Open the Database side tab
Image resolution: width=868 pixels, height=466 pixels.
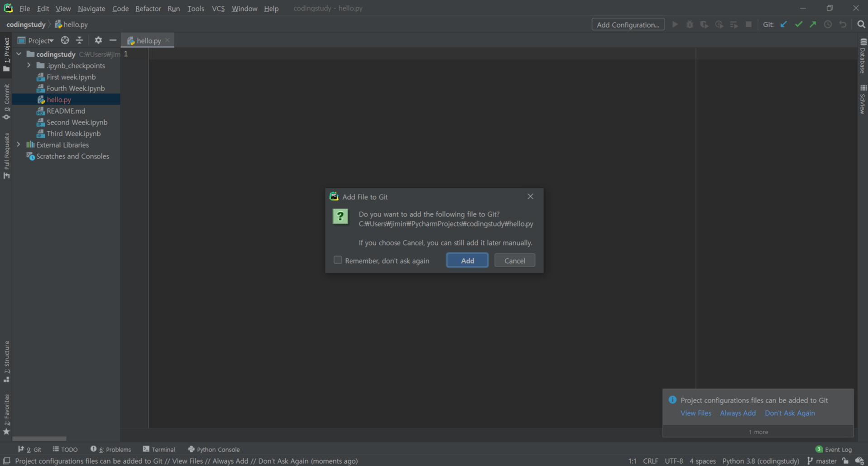(863, 56)
